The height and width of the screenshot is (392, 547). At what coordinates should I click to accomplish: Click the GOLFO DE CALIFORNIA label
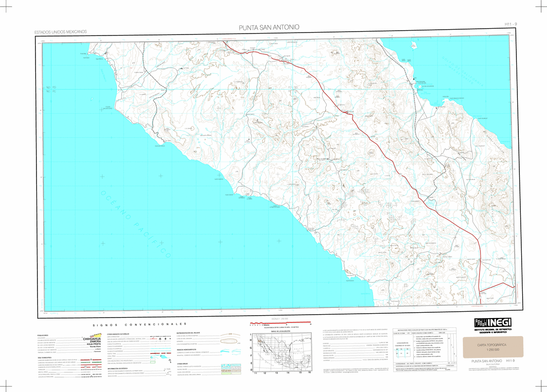click(x=463, y=71)
